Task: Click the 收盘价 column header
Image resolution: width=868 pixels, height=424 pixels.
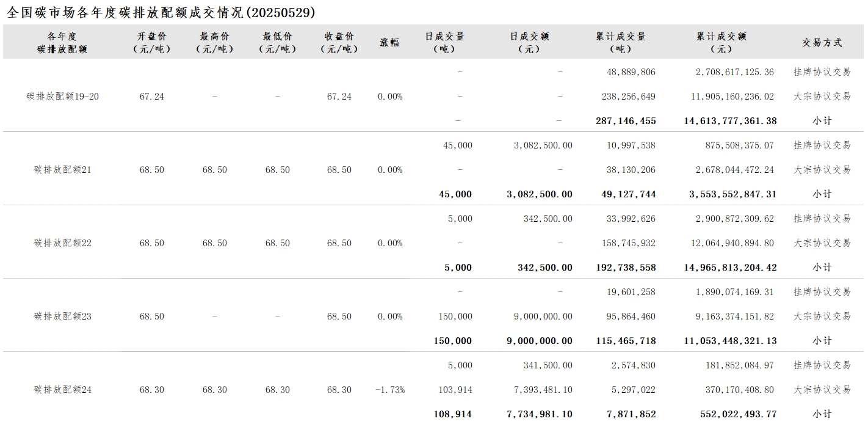Action: 339,42
